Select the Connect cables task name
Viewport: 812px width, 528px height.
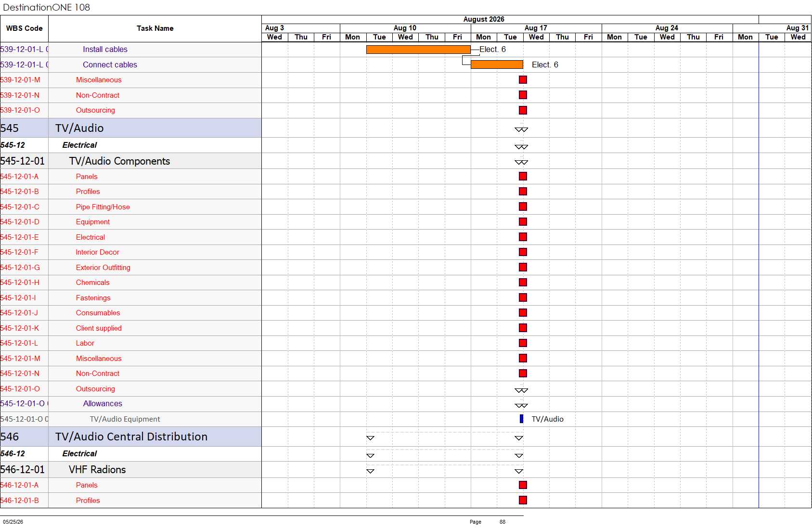110,64
